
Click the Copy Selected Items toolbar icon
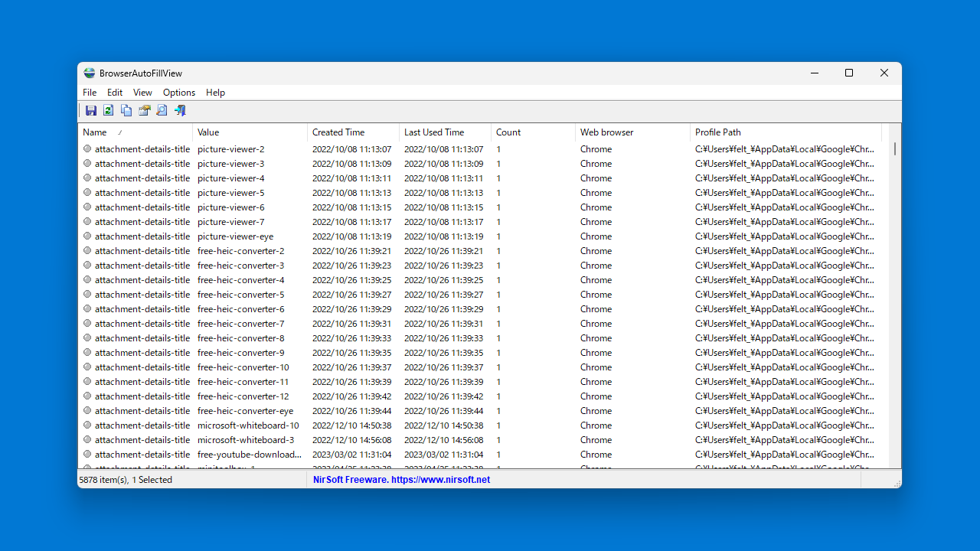pos(126,111)
